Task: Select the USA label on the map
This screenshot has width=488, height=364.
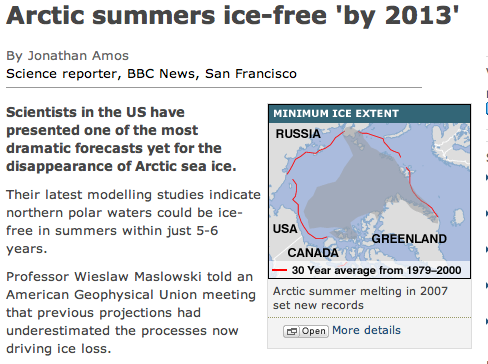Action: point(285,229)
